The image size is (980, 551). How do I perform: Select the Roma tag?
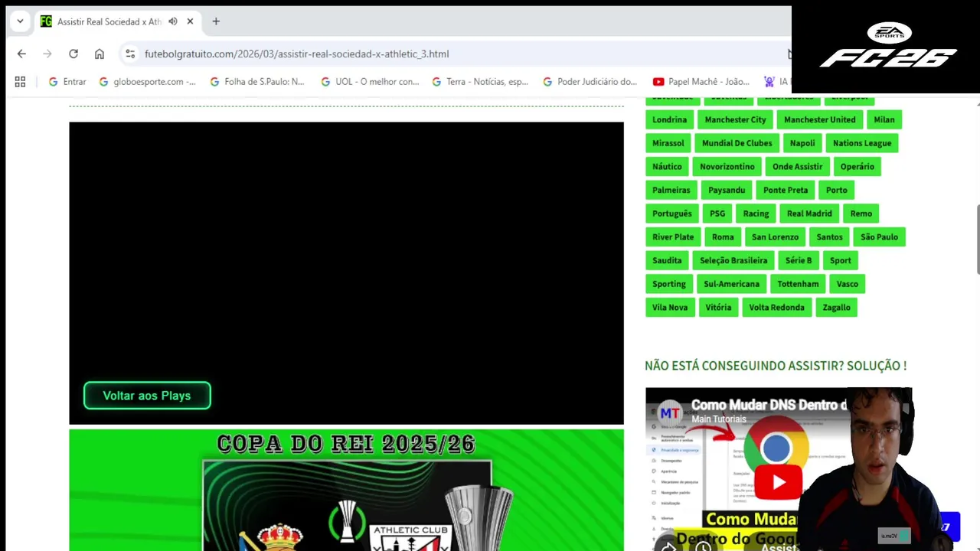[x=723, y=237]
